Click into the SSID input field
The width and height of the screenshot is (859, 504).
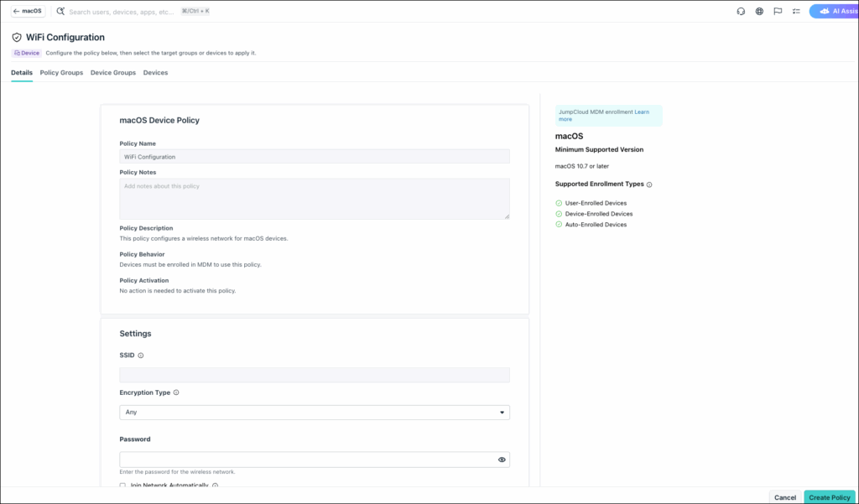coord(315,375)
